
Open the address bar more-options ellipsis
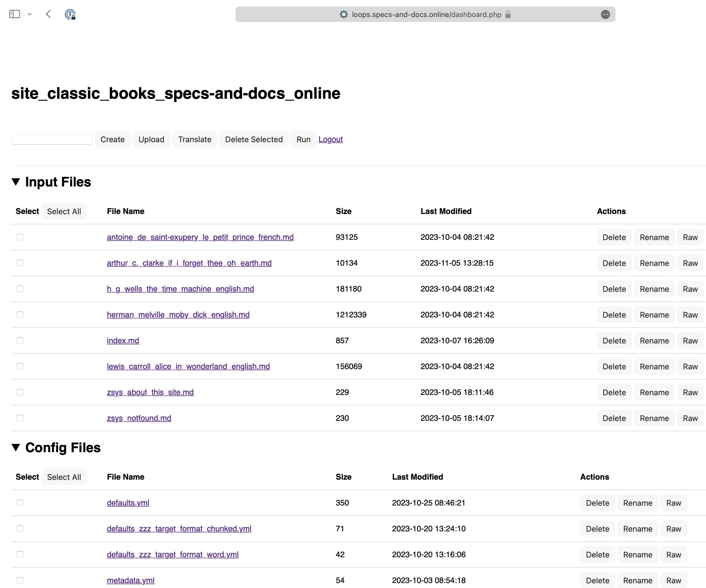tap(605, 15)
